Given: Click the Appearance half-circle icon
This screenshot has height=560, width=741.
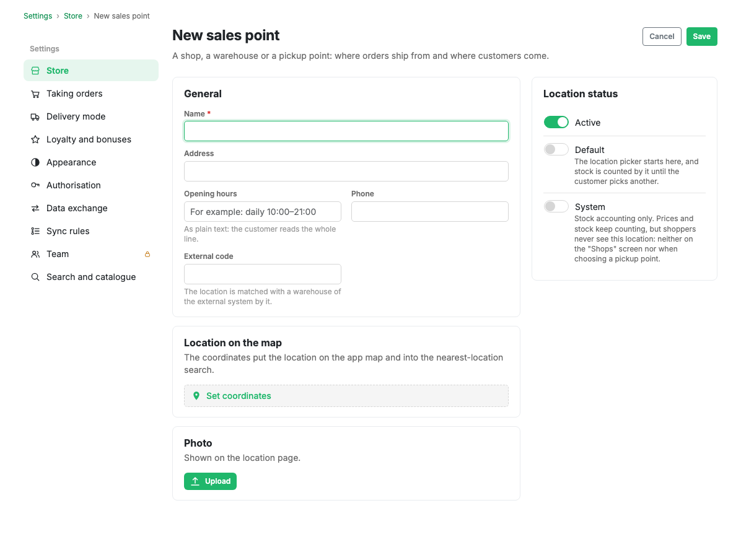Looking at the screenshot, I should (35, 162).
